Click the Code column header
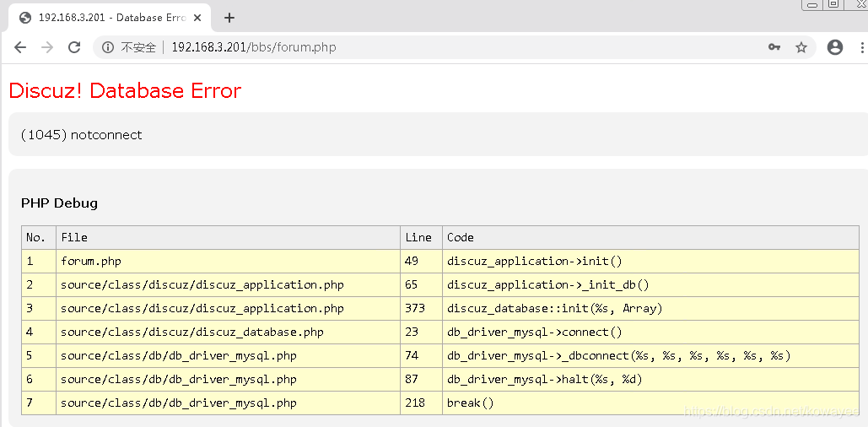This screenshot has height=427, width=868. pyautogui.click(x=650, y=238)
